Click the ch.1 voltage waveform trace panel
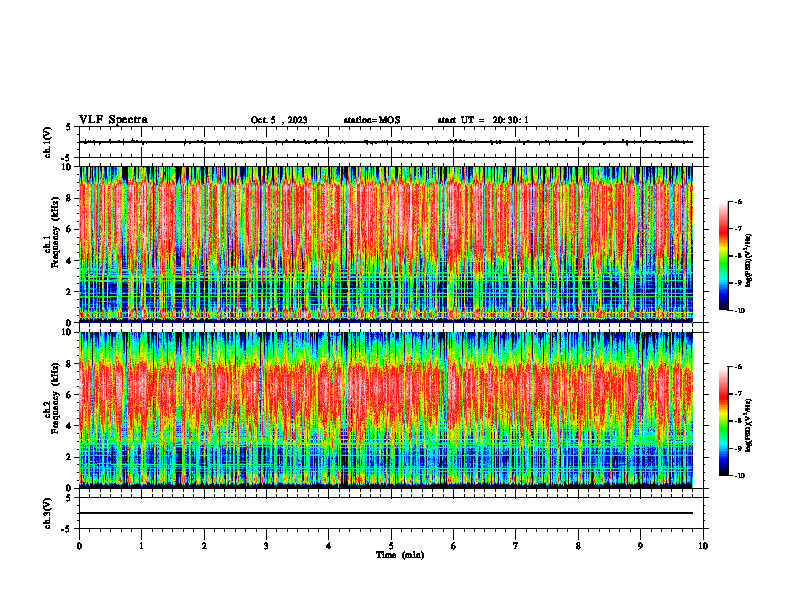The height and width of the screenshot is (612, 792). (x=391, y=142)
